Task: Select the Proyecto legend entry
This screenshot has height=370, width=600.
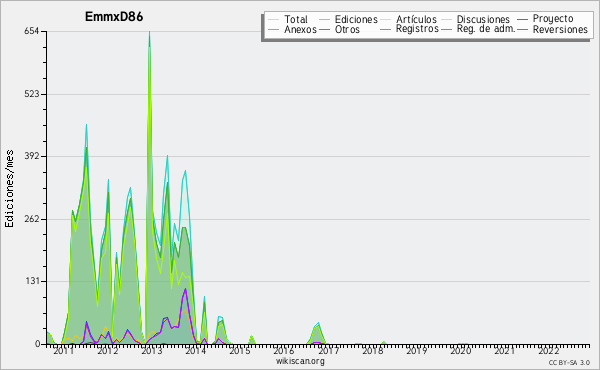Action: [x=545, y=19]
